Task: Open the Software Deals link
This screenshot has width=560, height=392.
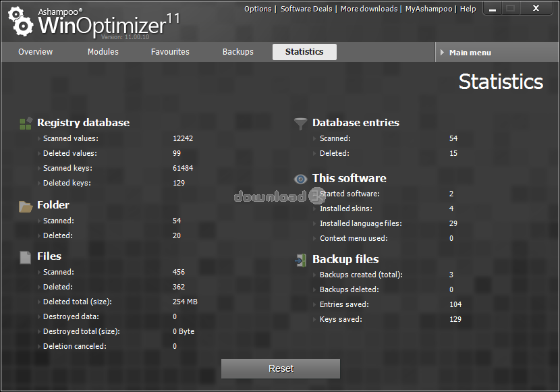Action: [x=306, y=9]
